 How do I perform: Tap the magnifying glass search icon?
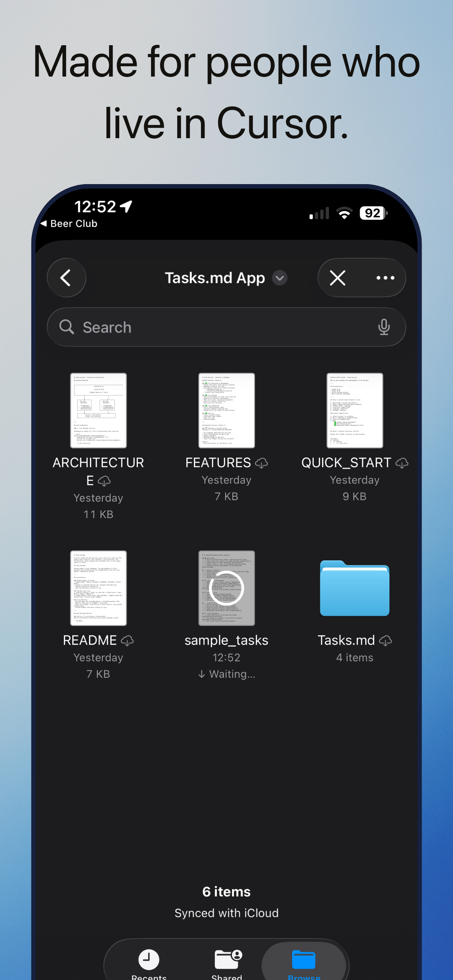(x=67, y=327)
